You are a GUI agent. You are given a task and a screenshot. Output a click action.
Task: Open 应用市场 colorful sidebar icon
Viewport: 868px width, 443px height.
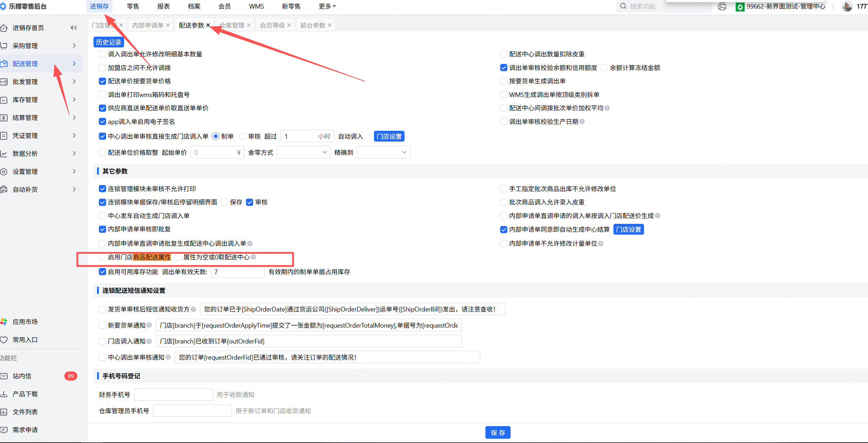tap(4, 322)
